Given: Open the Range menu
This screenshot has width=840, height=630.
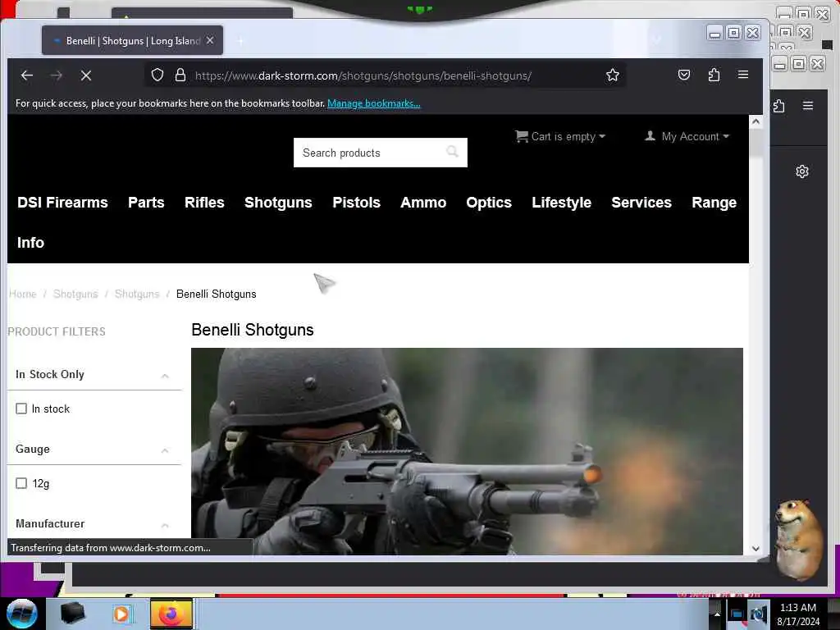Looking at the screenshot, I should click(714, 203).
